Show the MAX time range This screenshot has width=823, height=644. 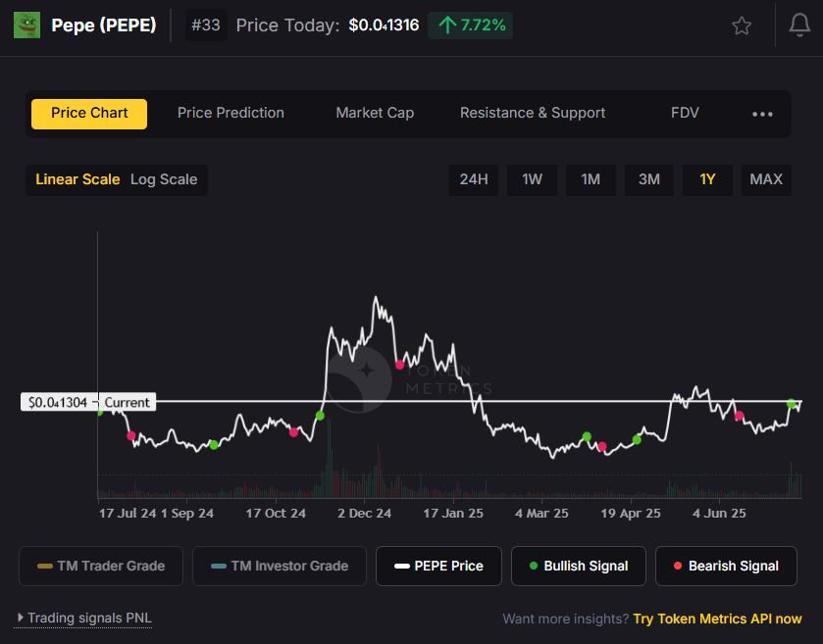(766, 180)
